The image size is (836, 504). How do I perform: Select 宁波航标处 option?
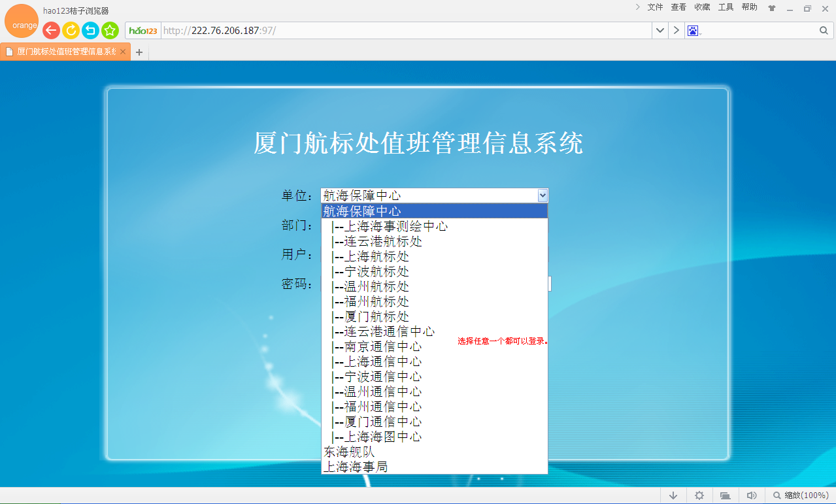tap(434, 271)
